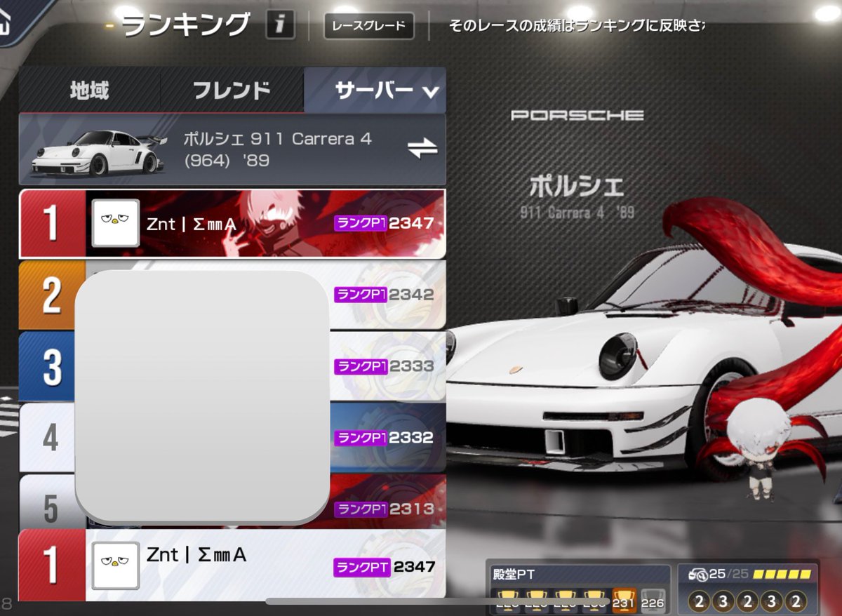
Task: Tap the first round badge showing 2
Action: pyautogui.click(x=699, y=601)
